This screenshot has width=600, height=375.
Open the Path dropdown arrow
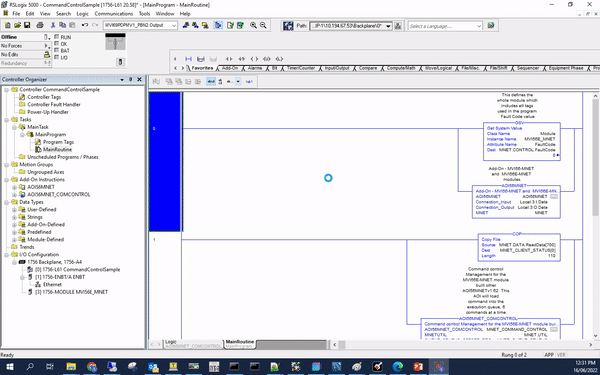point(388,26)
